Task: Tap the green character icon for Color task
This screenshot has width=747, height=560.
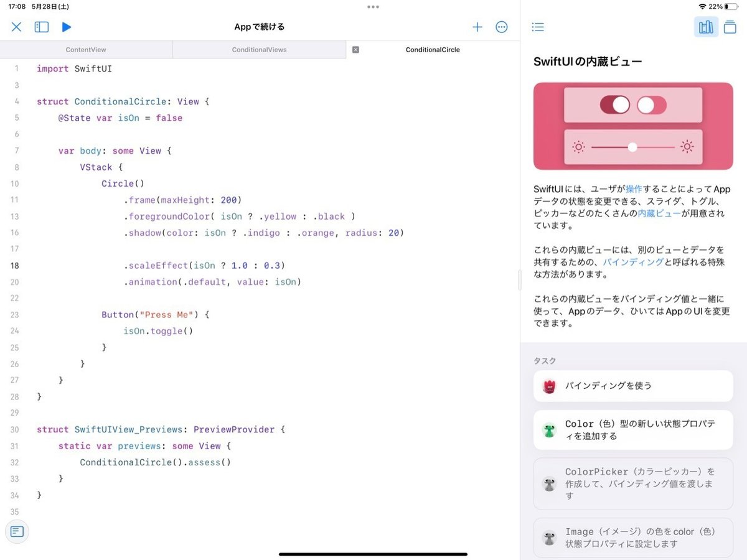Action: [549, 430]
